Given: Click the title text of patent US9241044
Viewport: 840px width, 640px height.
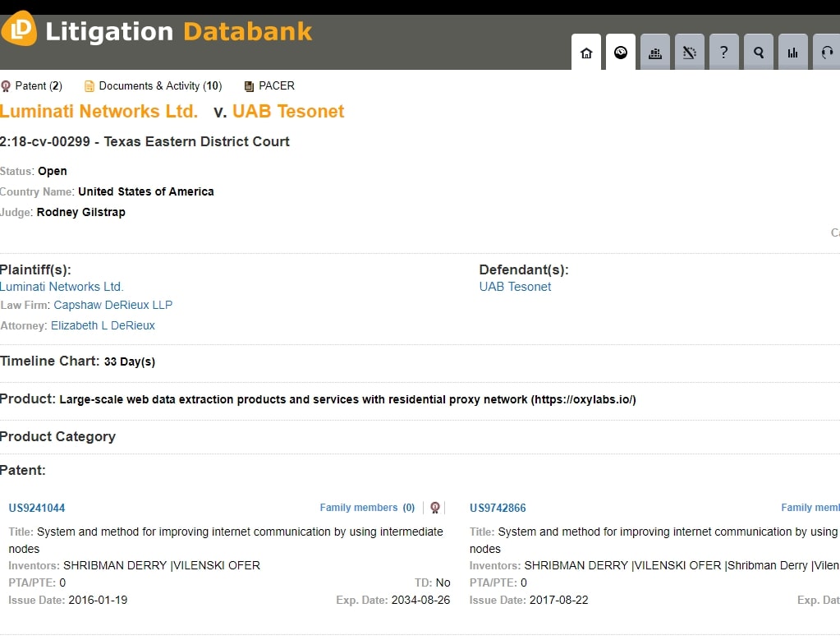Looking at the screenshot, I should [226, 541].
